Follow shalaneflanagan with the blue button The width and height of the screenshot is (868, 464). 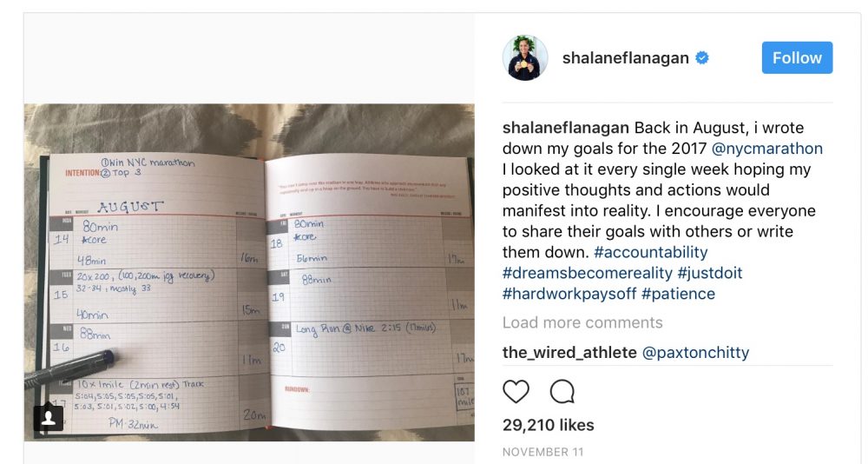[x=797, y=57]
